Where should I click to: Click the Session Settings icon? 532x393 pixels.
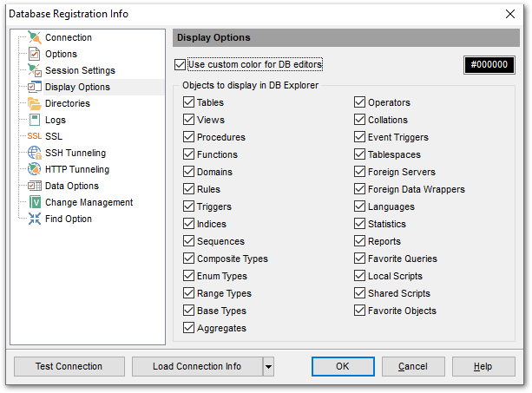coord(34,70)
